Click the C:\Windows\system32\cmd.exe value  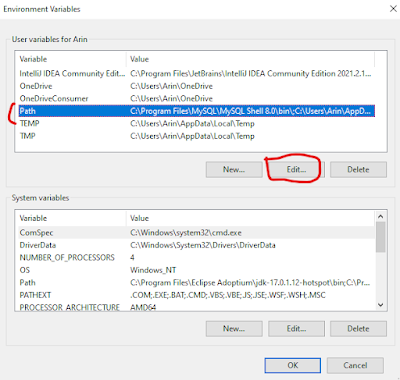[186, 233]
